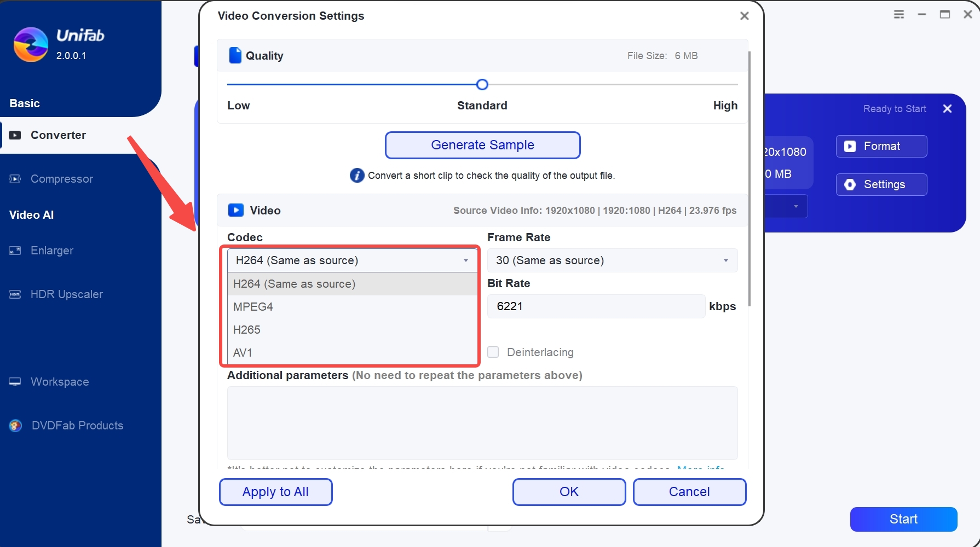980x547 pixels.
Task: Select the Converter tool in sidebar
Action: 58,135
